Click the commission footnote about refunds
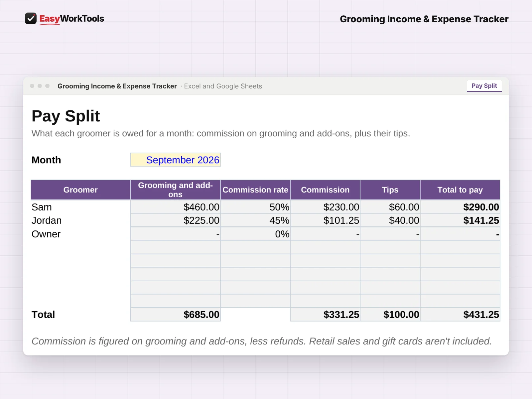This screenshot has width=532, height=399. (261, 341)
